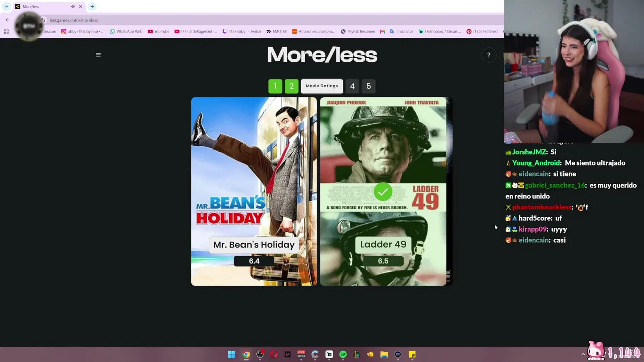The image size is (644, 362).
Task: Open the grey C app in taskbar
Action: (315, 354)
